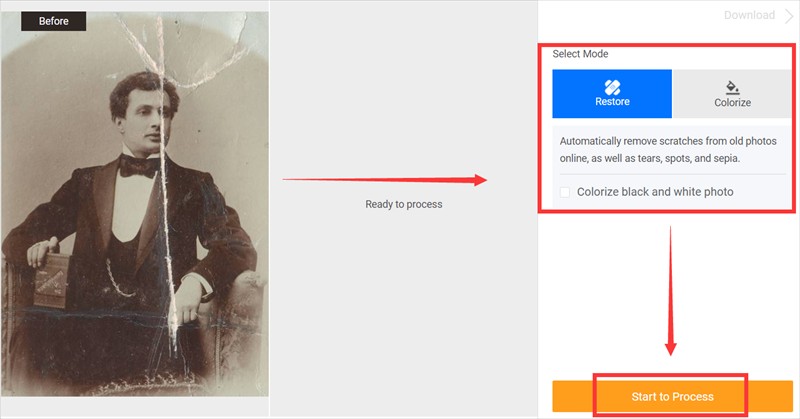Click the Colorize black and white photo label
Screen dimensions: 800x419
pos(655,192)
